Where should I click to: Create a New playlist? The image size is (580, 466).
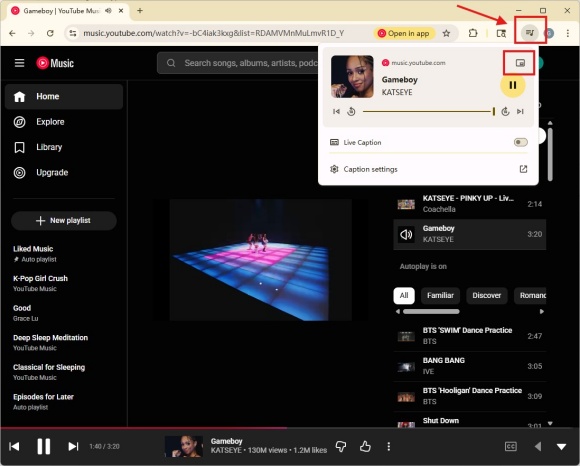point(64,220)
